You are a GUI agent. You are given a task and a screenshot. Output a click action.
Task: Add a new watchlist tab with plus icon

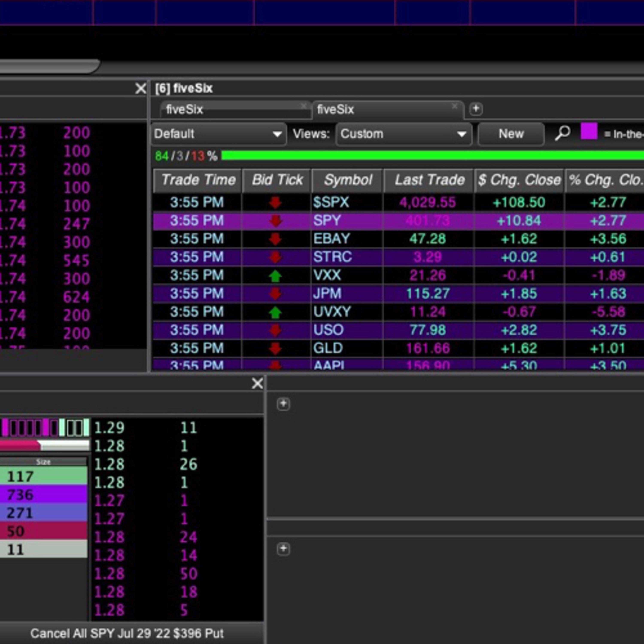(x=476, y=109)
